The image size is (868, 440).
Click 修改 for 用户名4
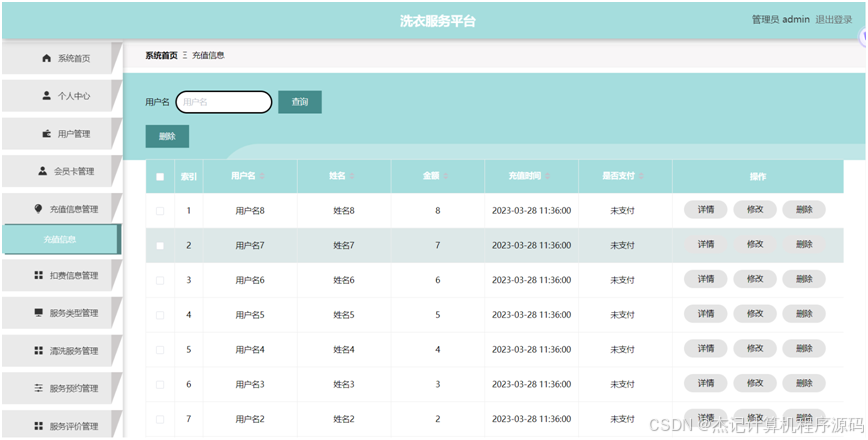click(755, 349)
